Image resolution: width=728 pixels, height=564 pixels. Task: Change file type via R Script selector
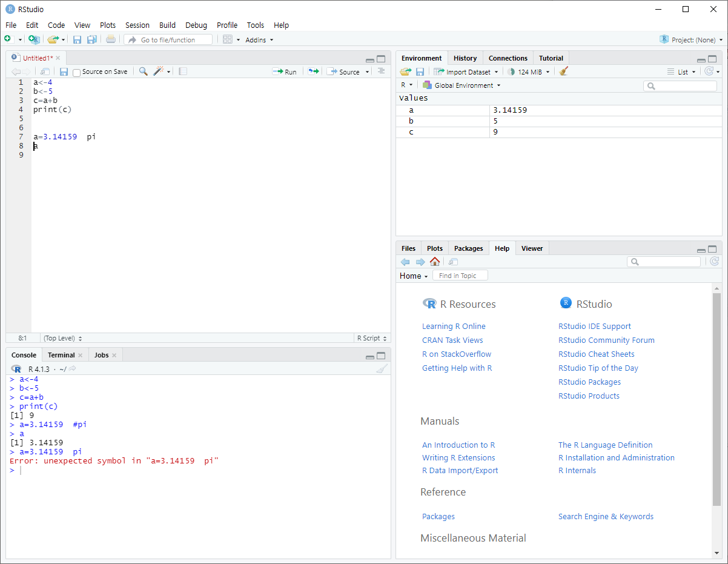tap(372, 338)
